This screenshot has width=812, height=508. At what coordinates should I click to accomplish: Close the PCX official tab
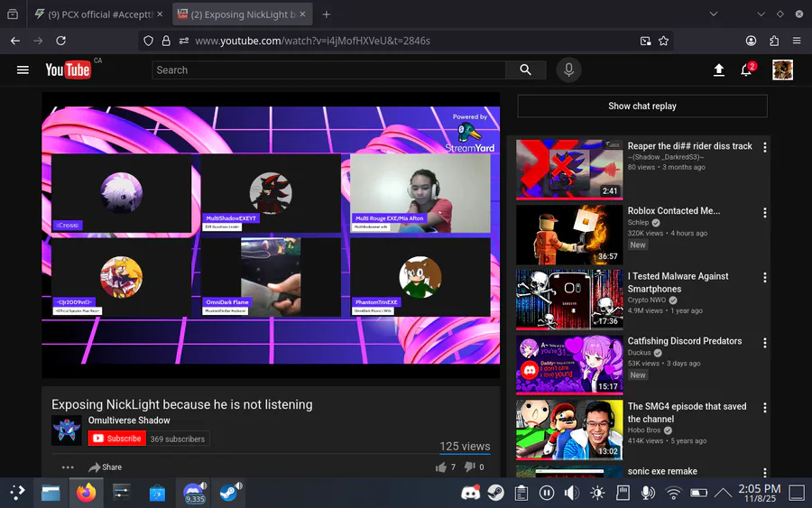tap(160, 14)
